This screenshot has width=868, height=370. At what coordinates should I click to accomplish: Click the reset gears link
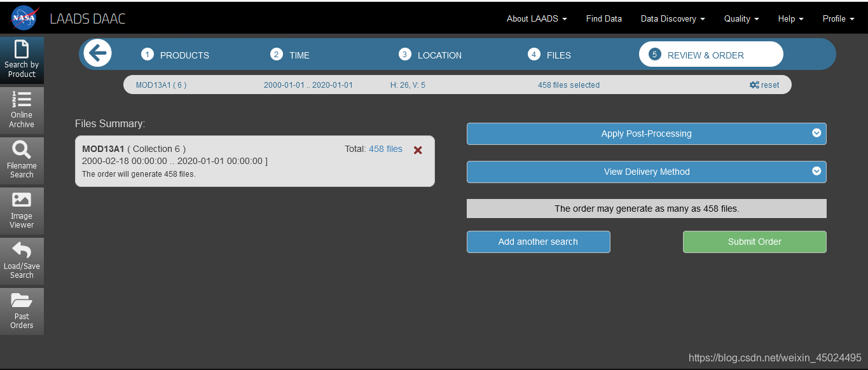[764, 85]
